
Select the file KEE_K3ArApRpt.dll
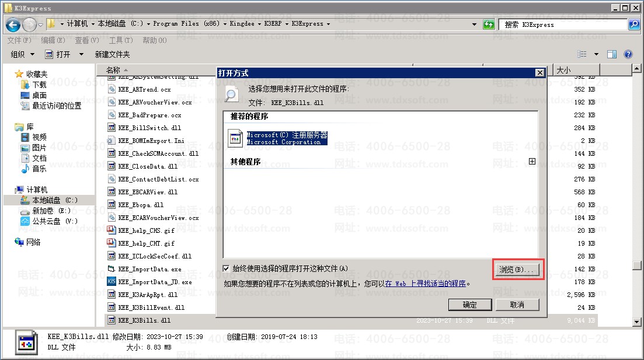click(148, 295)
